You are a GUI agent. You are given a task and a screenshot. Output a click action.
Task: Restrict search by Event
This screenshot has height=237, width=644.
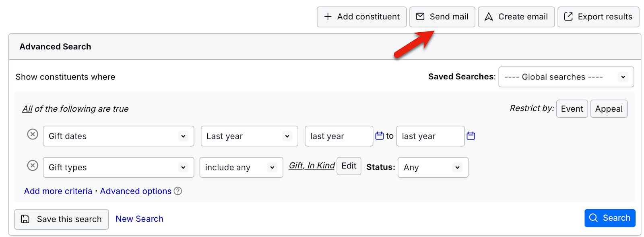[572, 109]
